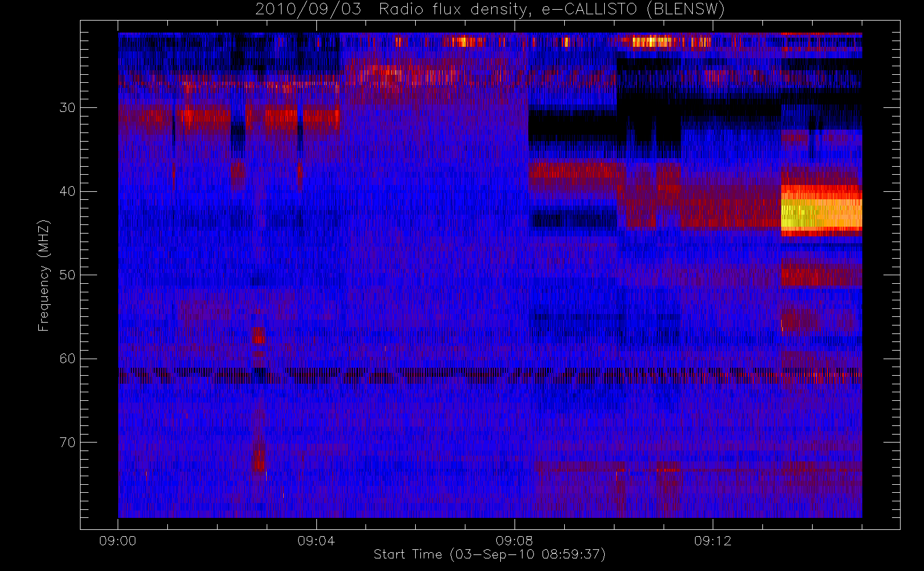
Task: Click the 09:00 time tick label
Action: 118,541
